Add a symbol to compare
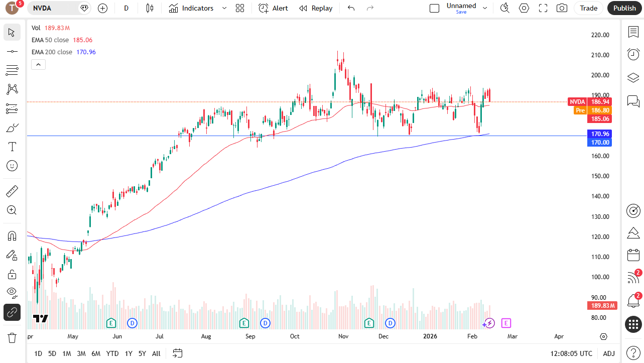644x363 pixels. click(x=102, y=8)
